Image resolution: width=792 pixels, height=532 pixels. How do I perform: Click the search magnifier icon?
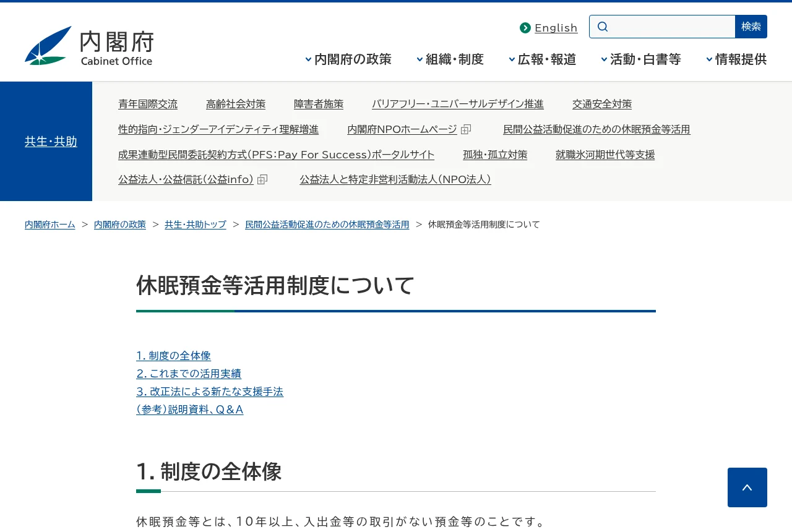[603, 27]
